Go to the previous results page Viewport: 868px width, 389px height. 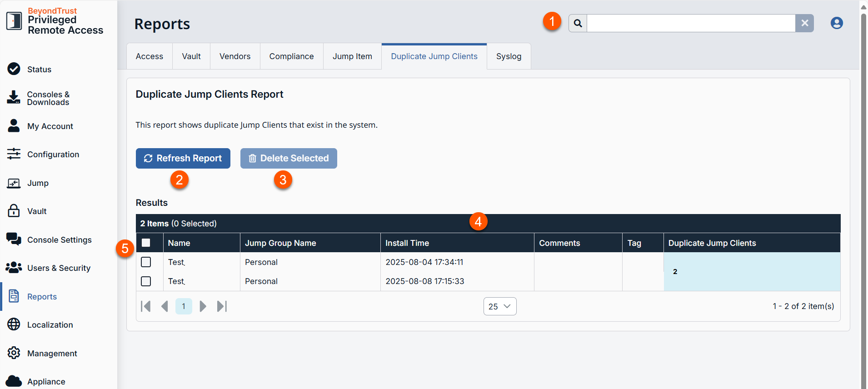pos(165,306)
